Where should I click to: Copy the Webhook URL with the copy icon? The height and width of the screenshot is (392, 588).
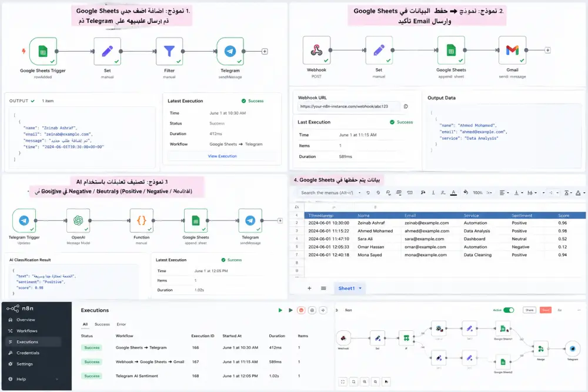click(x=406, y=106)
